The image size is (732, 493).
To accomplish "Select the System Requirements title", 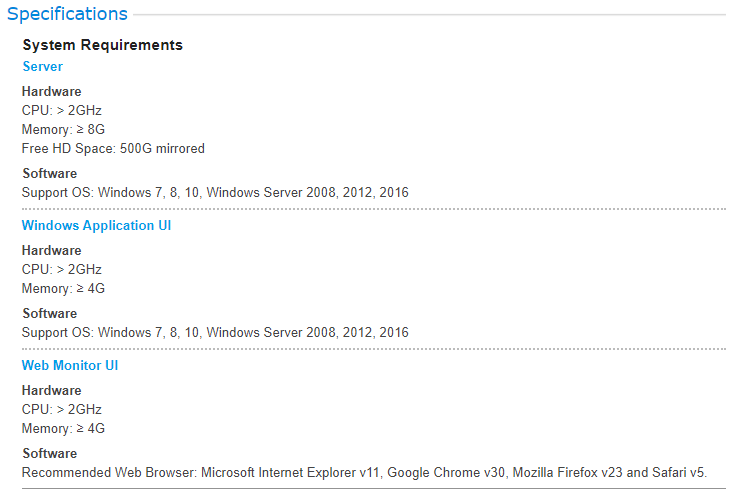I will click(x=103, y=45).
